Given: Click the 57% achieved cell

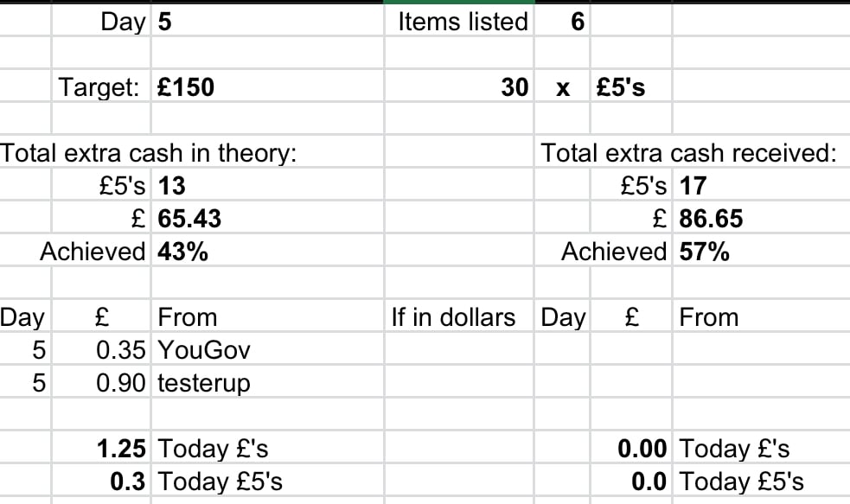Looking at the screenshot, I should 705,252.
